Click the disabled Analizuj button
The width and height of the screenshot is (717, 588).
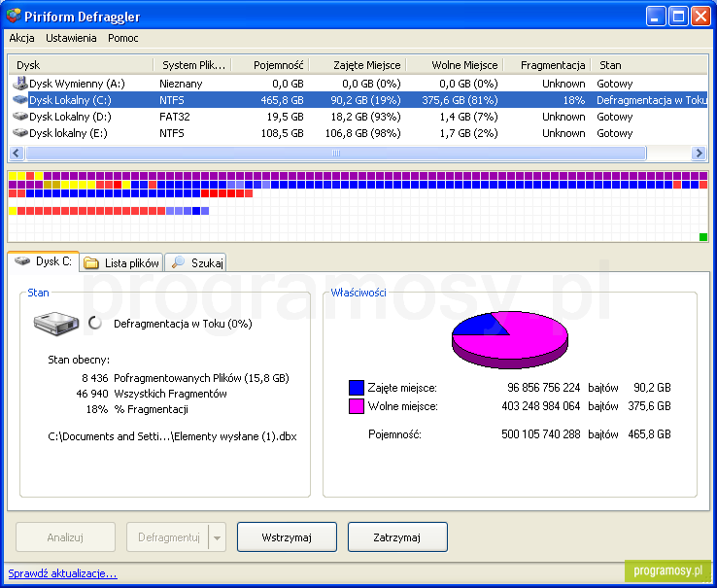(x=65, y=536)
